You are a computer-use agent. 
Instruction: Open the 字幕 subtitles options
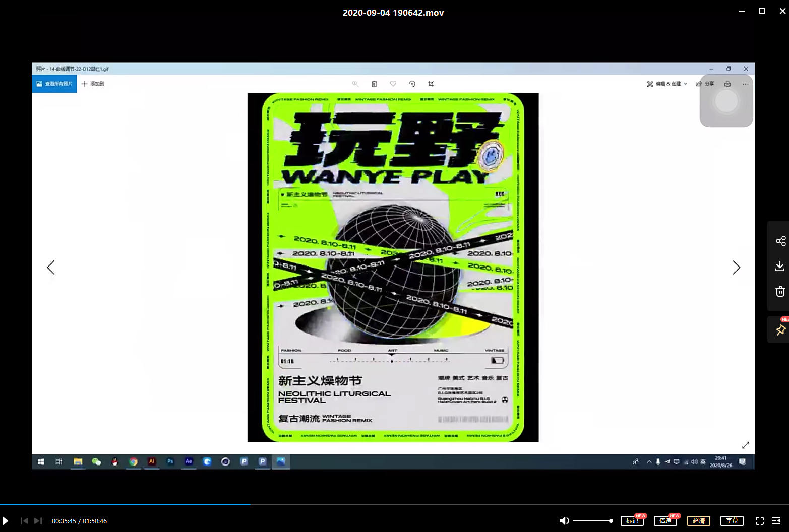732,521
